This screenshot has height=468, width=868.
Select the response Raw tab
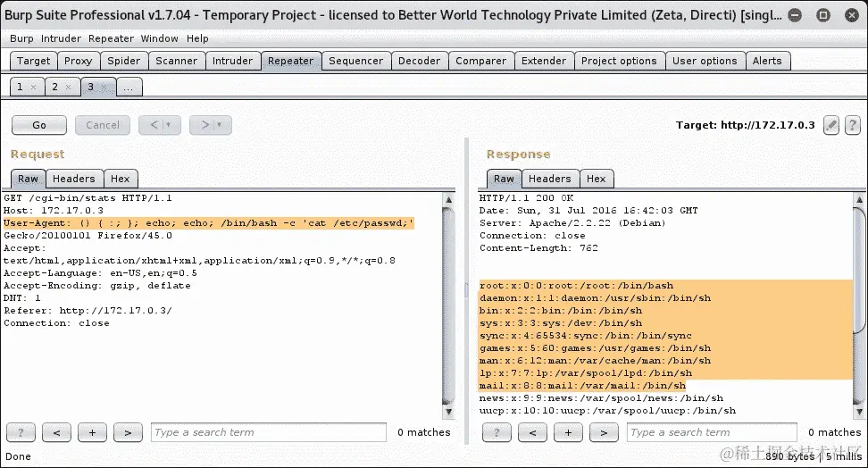[504, 179]
